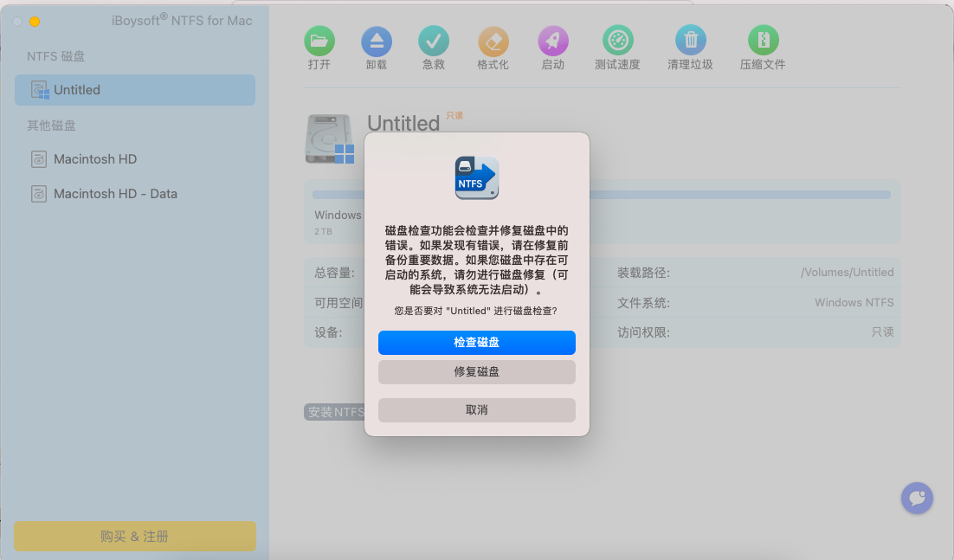Click the Untitled hard drive image

coord(329,138)
